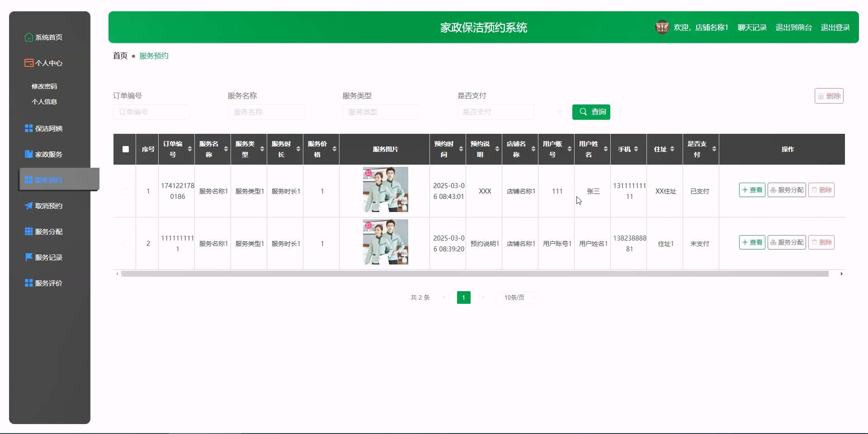This screenshot has height=434, width=868.
Task: Click 未支付 cell in row 2
Action: pos(700,244)
